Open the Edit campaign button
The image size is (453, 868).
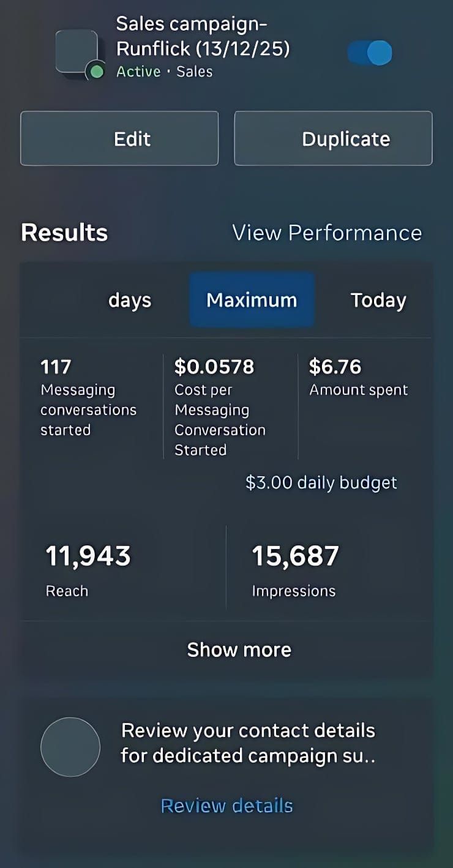point(119,138)
